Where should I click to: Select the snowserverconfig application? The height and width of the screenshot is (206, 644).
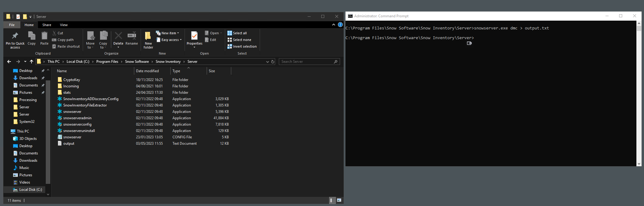77,124
